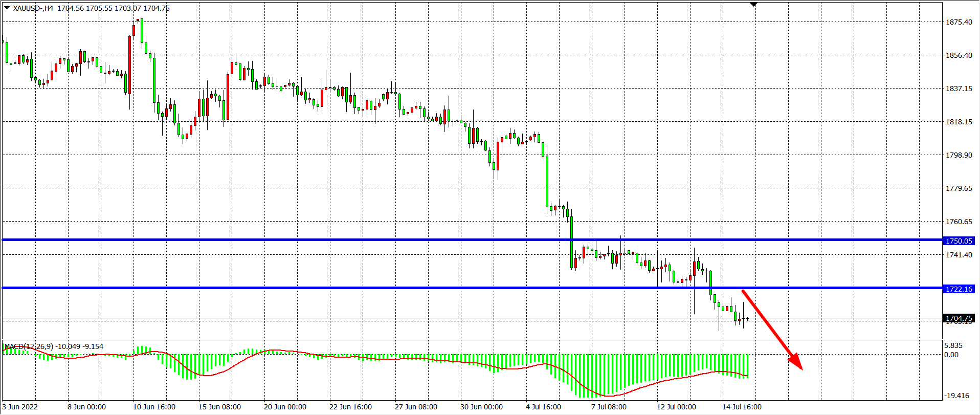Click the chart shift triangle marker at top
Image resolution: width=980 pixels, height=415 pixels.
[753, 5]
